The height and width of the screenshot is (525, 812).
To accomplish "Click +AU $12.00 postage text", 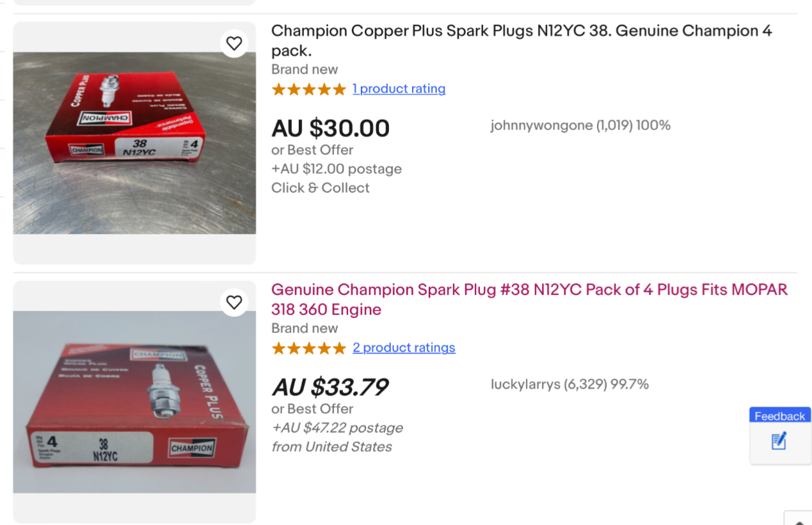I will (x=337, y=169).
